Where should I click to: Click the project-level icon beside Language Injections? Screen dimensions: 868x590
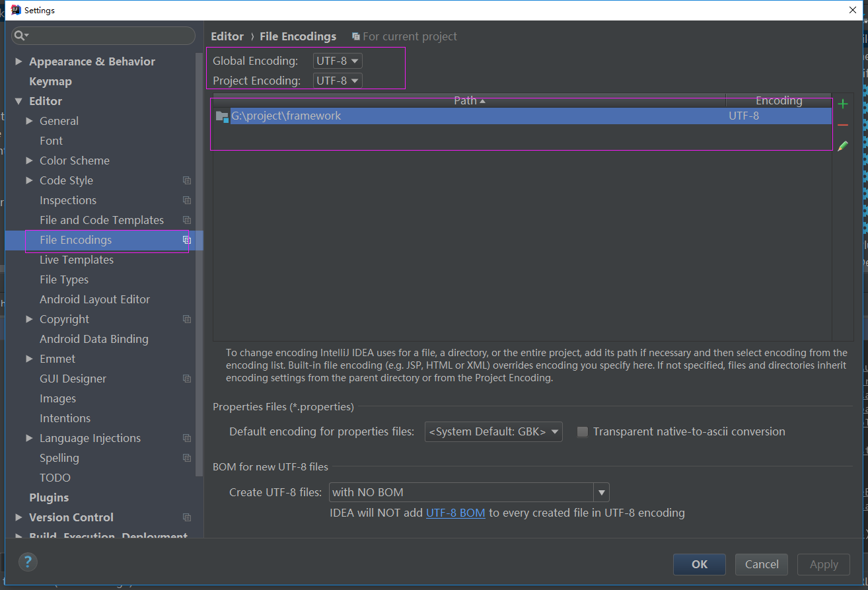pos(187,438)
